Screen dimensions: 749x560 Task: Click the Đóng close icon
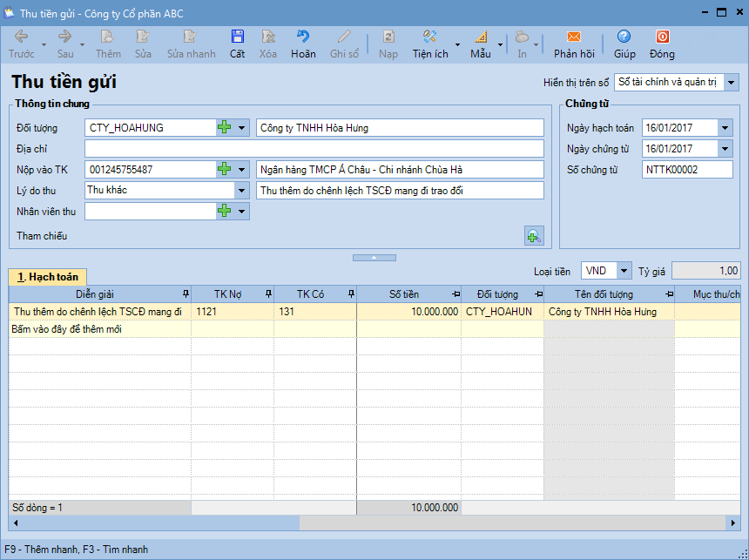point(662,37)
